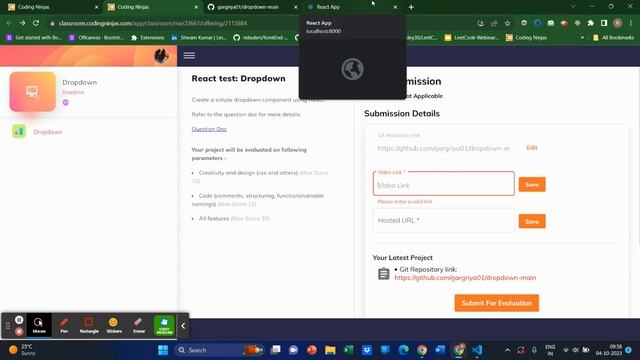Image resolution: width=640 pixels, height=360 pixels.
Task: Click the install app icon in the address bar
Action: 480,23
